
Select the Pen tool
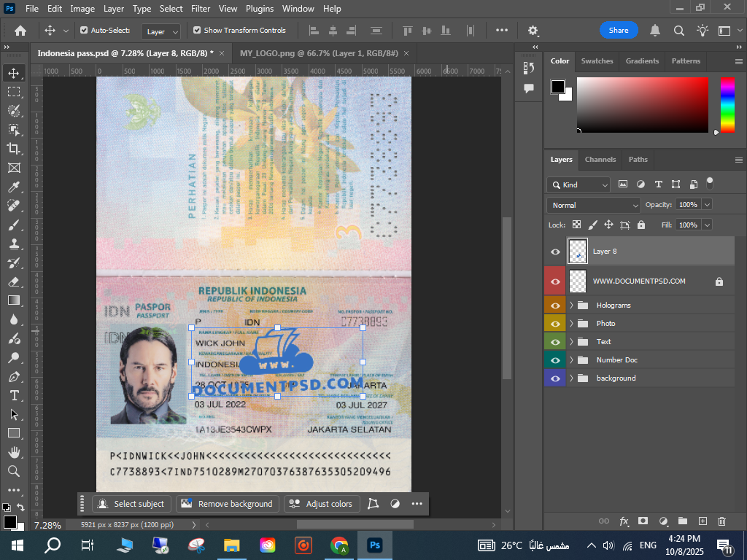coord(13,376)
